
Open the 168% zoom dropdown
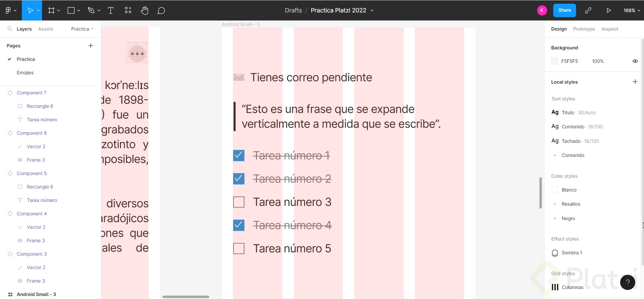coord(632,10)
